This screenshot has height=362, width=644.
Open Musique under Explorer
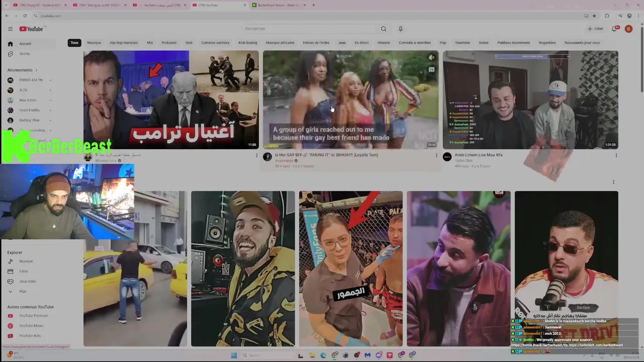pyautogui.click(x=30, y=261)
